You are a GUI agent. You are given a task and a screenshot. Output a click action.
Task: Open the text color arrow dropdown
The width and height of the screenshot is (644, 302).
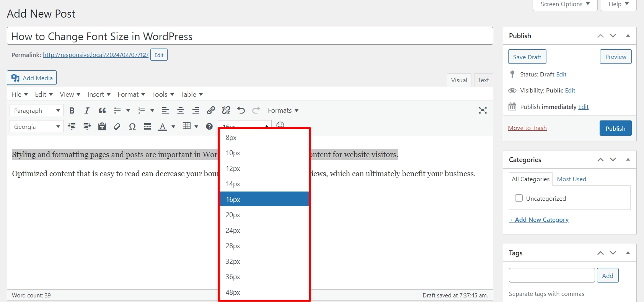pos(173,126)
